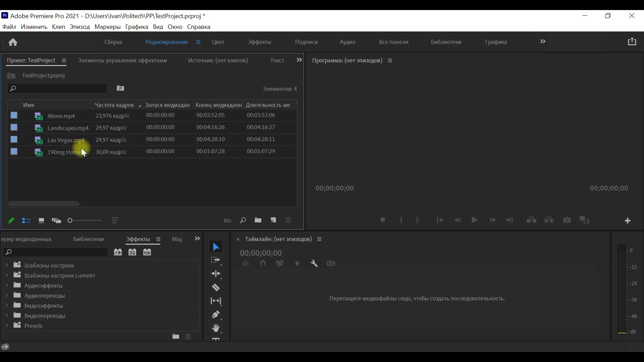
Task: Click label color box of Landscapes.mp4
Action: tap(14, 127)
